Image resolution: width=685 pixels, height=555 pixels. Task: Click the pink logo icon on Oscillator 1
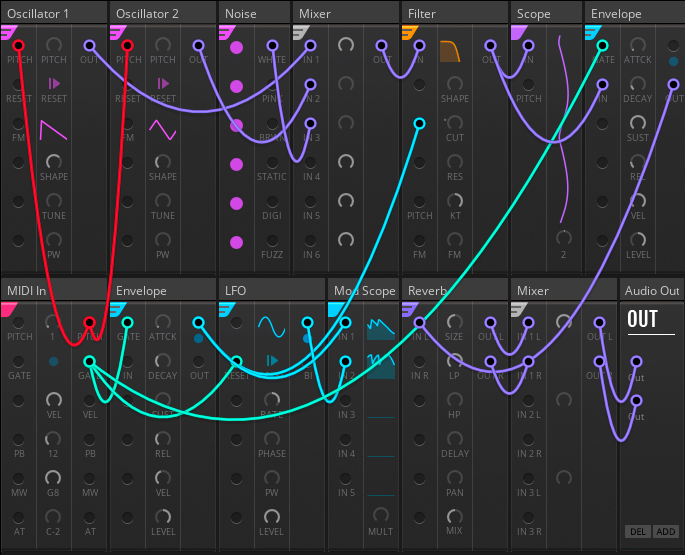coord(8,33)
